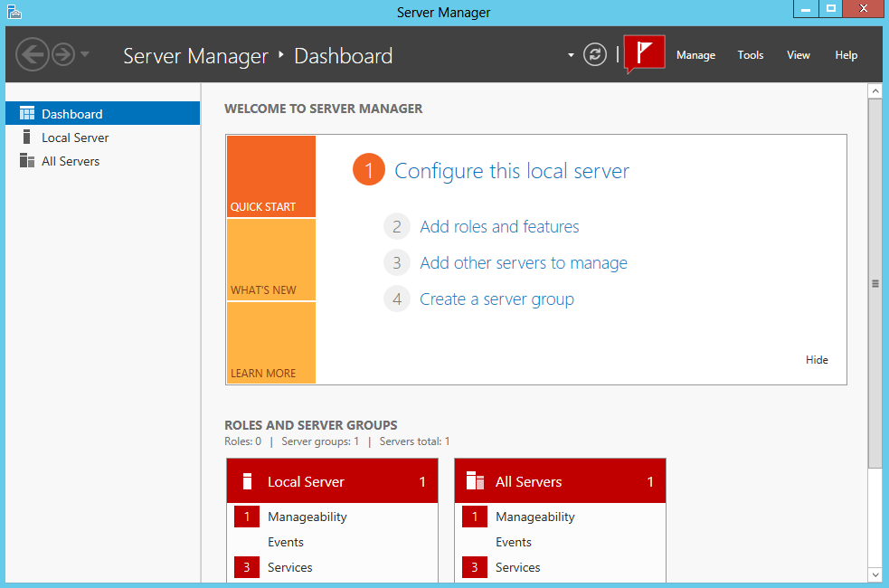Click the scrollbar down arrow

875,575
